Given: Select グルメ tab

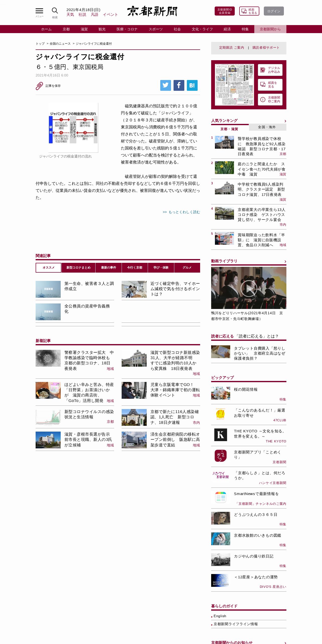Looking at the screenshot, I should [187, 268].
